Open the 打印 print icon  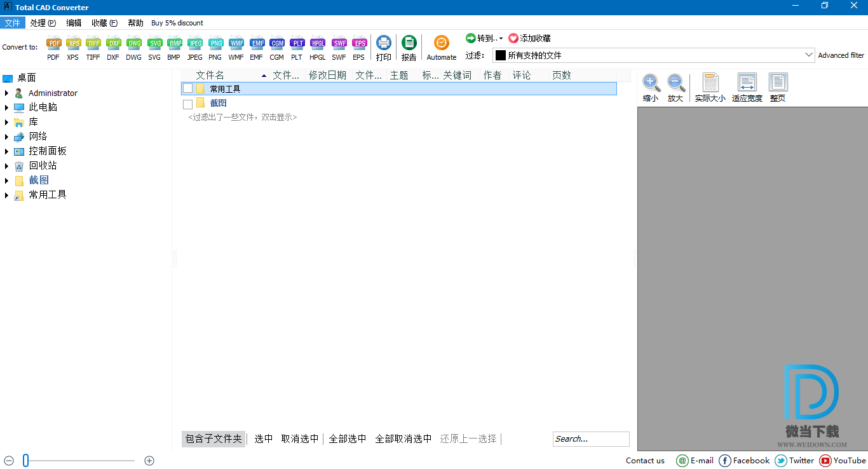tap(384, 43)
